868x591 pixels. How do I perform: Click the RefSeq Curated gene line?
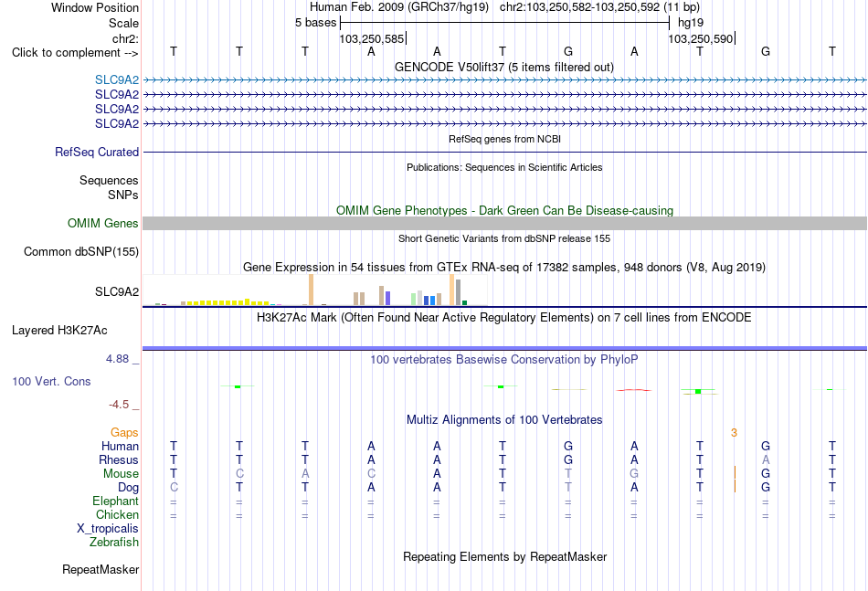pyautogui.click(x=504, y=153)
